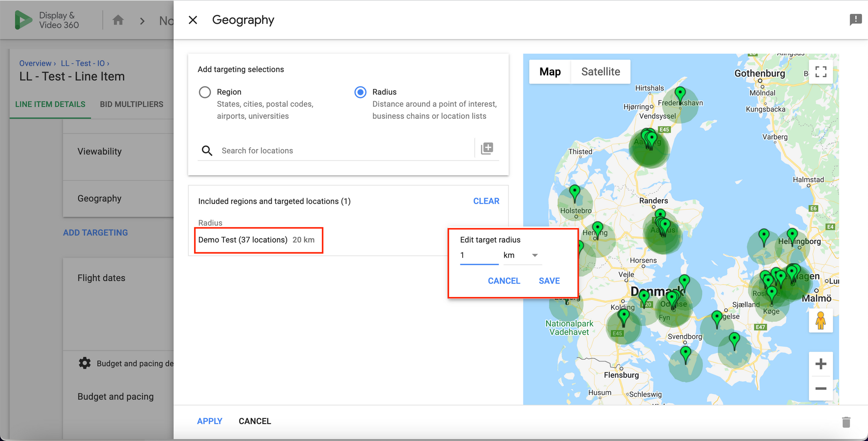Click the map pin at Helsingborg
The height and width of the screenshot is (441, 868).
point(792,237)
